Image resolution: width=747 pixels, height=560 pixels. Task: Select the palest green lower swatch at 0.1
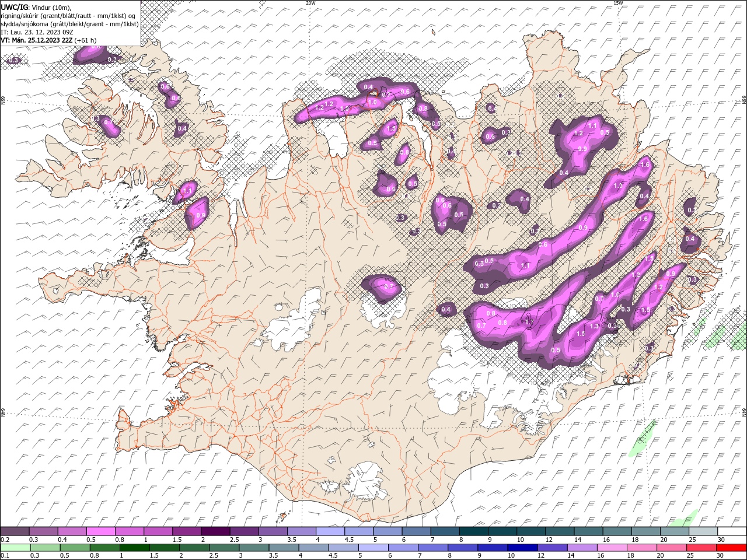click(15, 547)
